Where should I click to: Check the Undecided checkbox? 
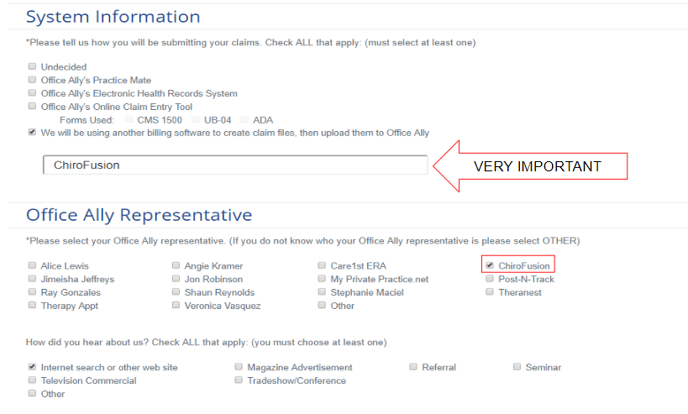tap(32, 67)
